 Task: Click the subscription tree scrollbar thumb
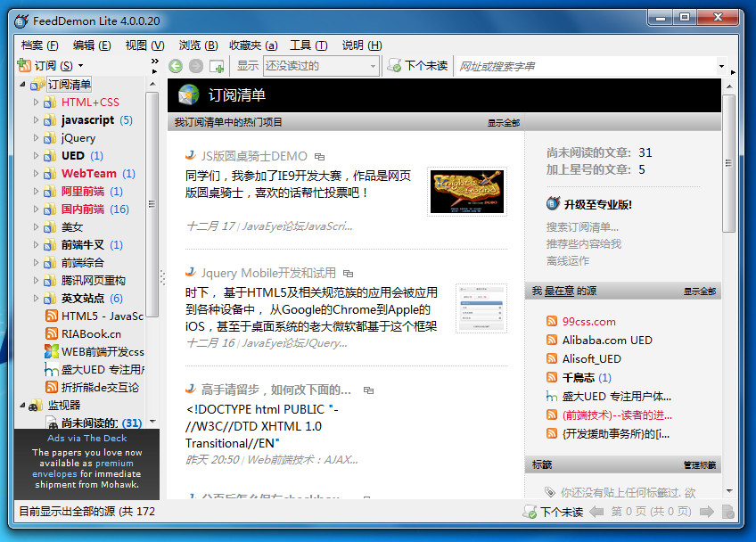[152, 204]
